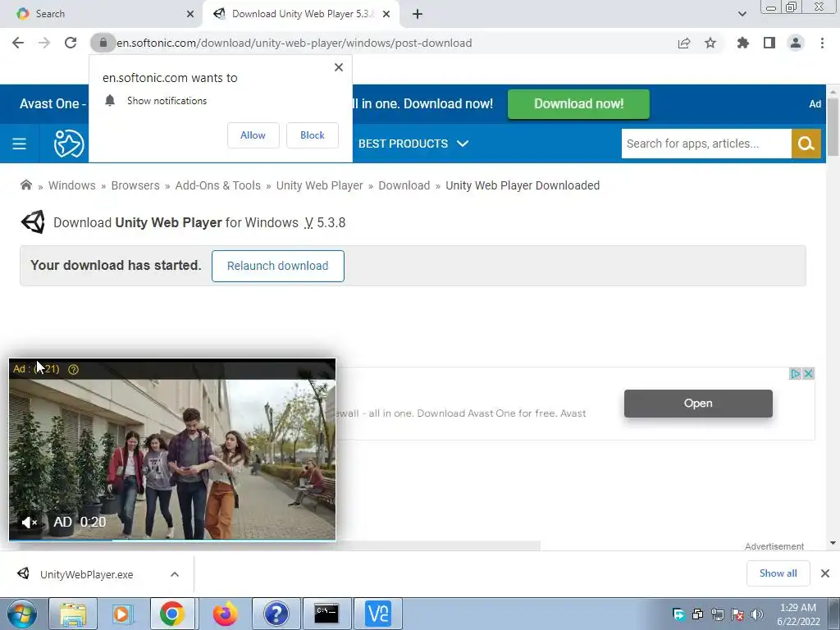Open the AdChoices triangle icon
This screenshot has width=840, height=630.
point(796,373)
